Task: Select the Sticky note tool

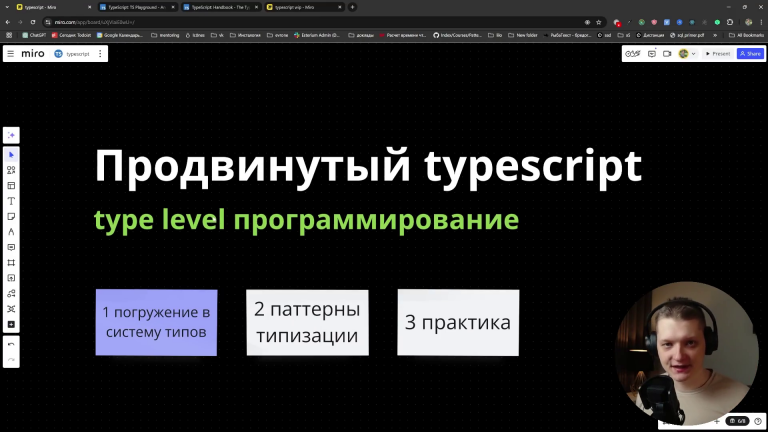Action: tap(11, 216)
